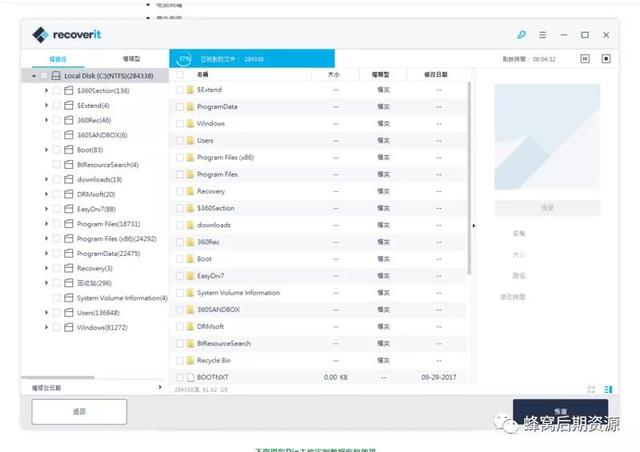Click the Windows folder icon in file list

click(190, 123)
